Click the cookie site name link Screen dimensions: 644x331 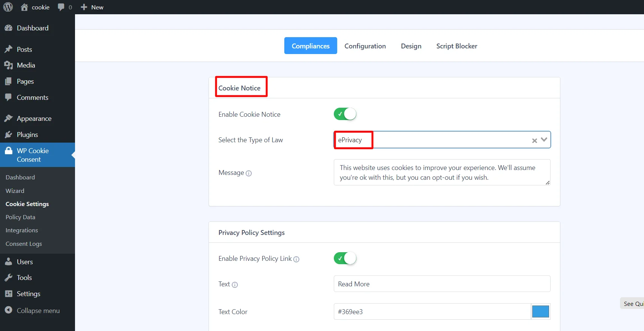(x=41, y=7)
